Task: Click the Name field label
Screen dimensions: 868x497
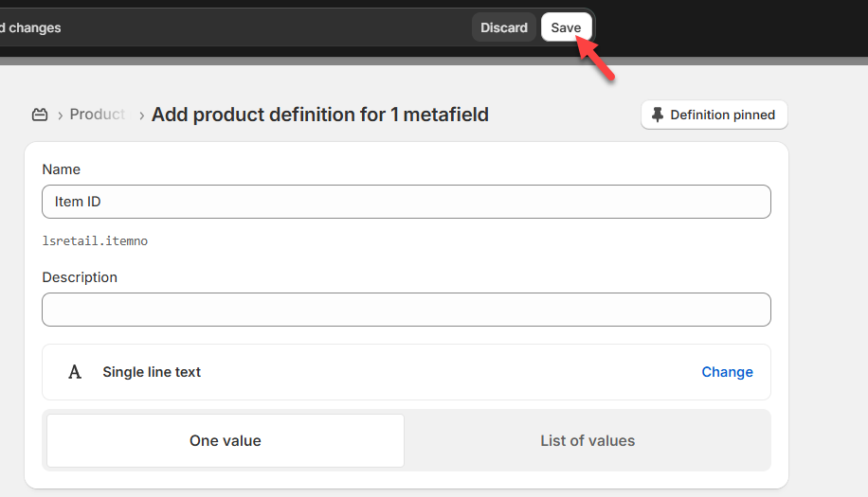Action: tap(62, 169)
